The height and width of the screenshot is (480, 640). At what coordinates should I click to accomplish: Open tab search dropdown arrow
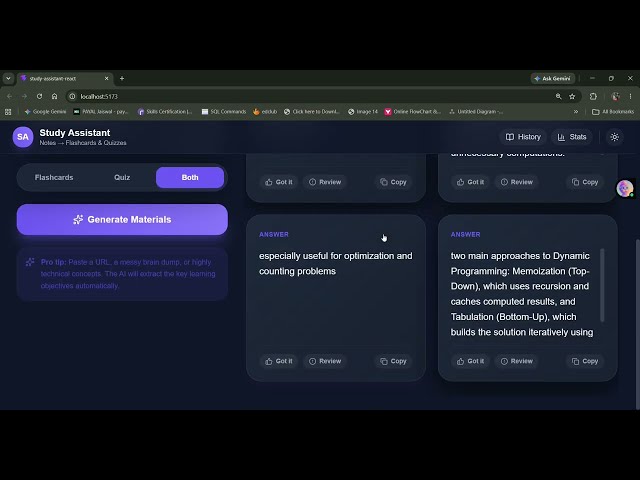pos(8,78)
